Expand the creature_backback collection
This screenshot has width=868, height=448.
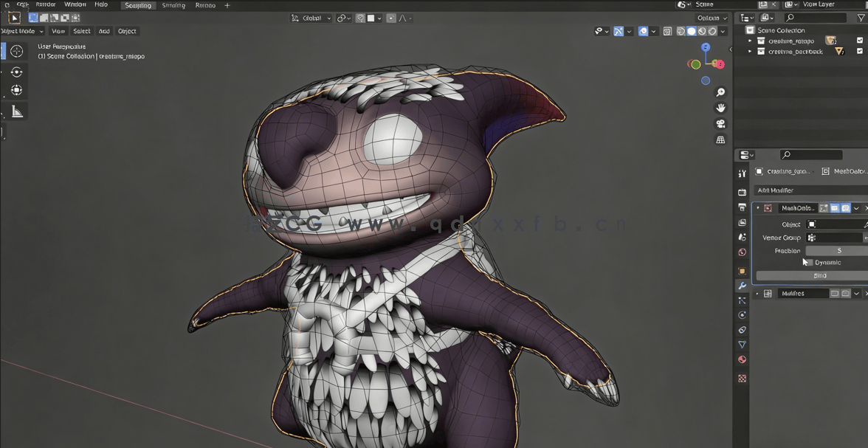[749, 51]
